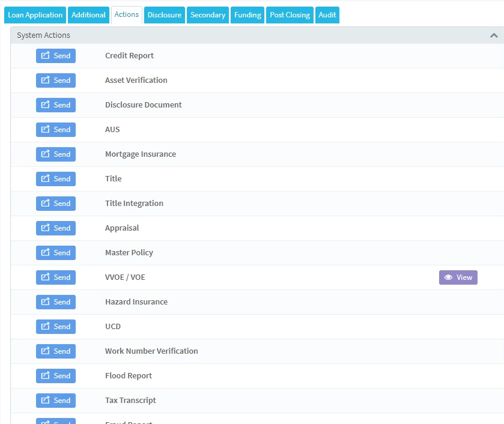Image resolution: width=504 pixels, height=424 pixels.
Task: Select the Audit tab
Action: [327, 14]
